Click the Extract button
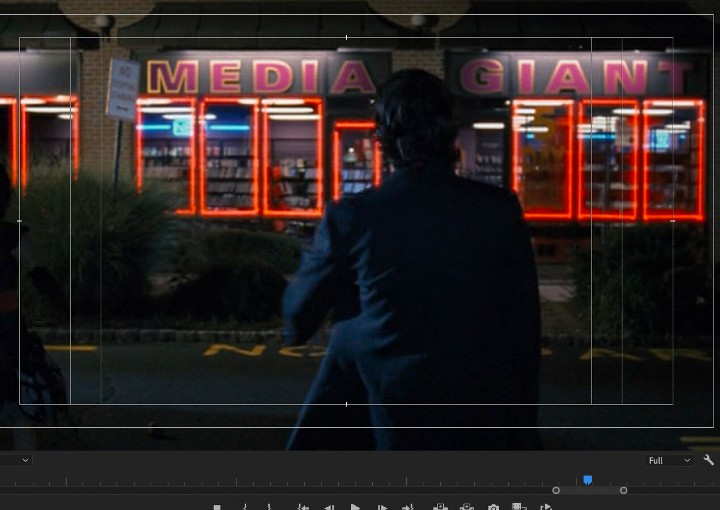720x510 pixels. (467, 507)
